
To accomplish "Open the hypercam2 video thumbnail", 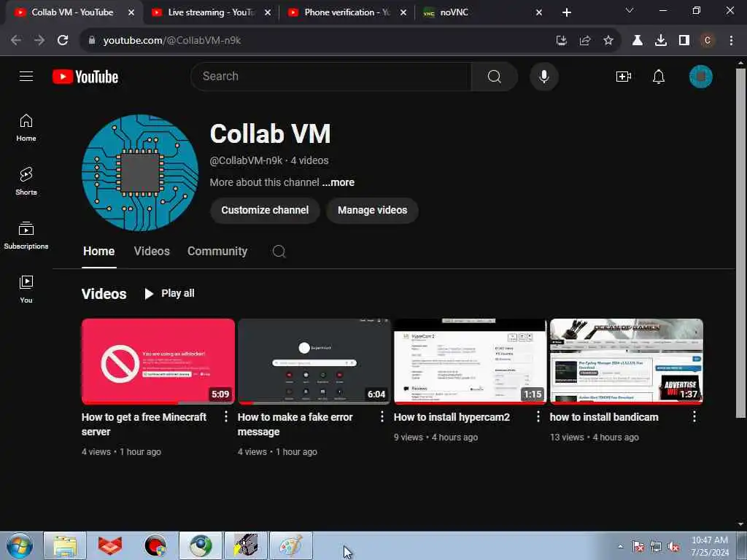I will 471,362.
